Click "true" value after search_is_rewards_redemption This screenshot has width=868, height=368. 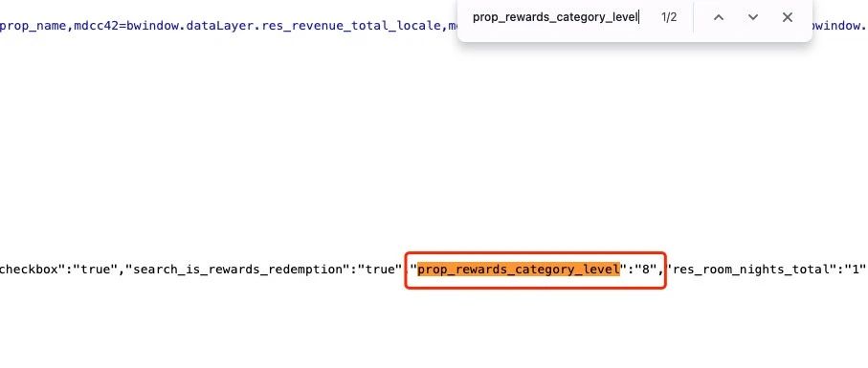click(x=379, y=270)
